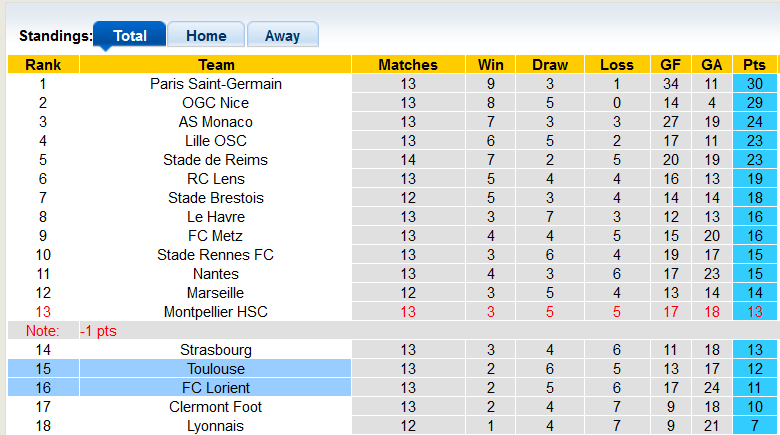Select Lille OSC in the table

pyautogui.click(x=216, y=141)
